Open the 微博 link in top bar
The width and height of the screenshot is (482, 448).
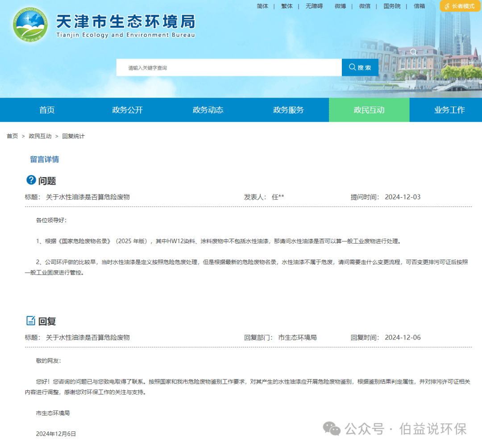point(340,6)
